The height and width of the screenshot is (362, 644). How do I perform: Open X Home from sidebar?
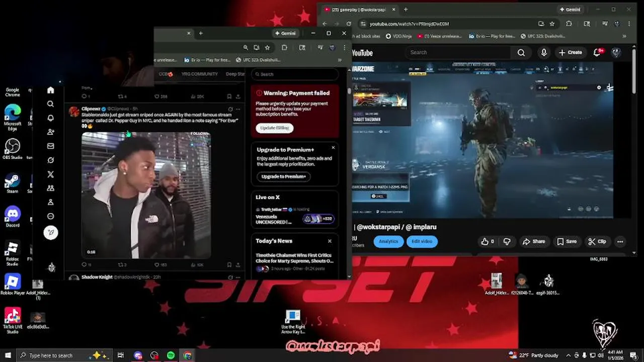coord(50,90)
